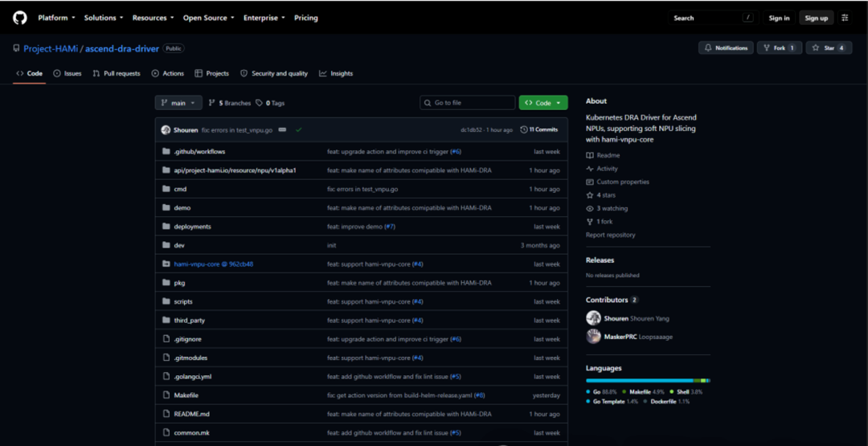
Task: Expand the Solutions dropdown
Action: (x=104, y=18)
